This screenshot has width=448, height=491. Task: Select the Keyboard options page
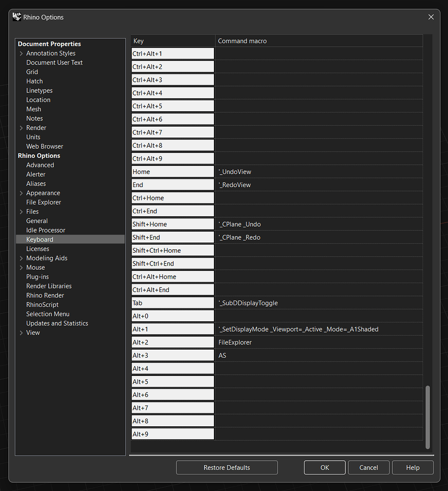70,240
